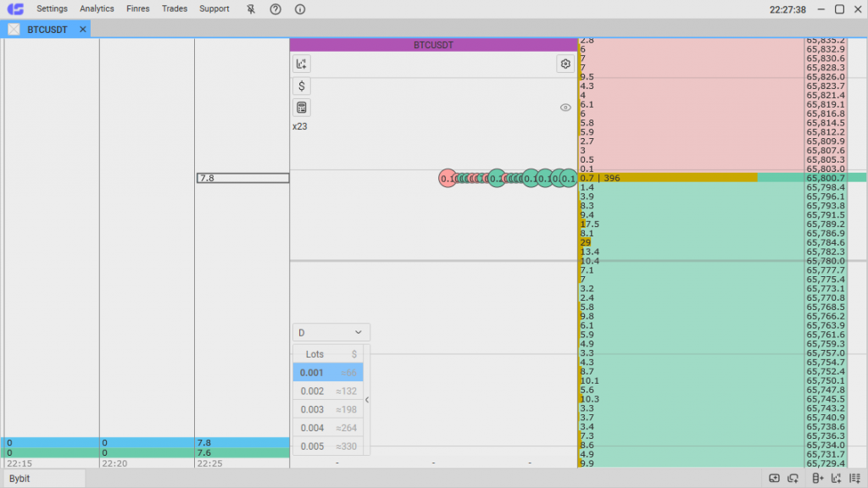Open the Help question mark icon
The width and height of the screenshot is (868, 488).
click(x=274, y=8)
